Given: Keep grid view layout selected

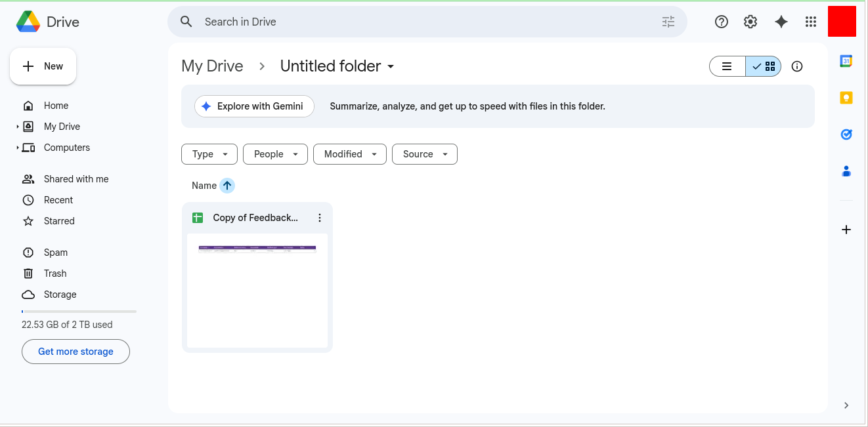Looking at the screenshot, I should pos(763,66).
